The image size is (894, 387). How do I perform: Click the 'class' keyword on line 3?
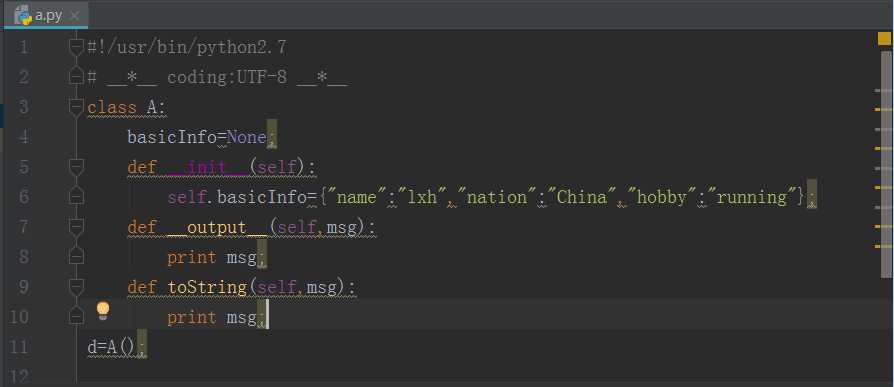coord(112,107)
